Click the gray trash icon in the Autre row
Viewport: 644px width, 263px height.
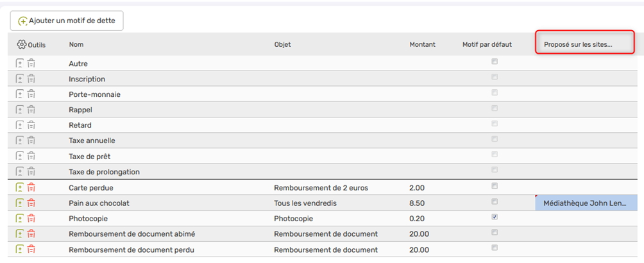[31, 64]
